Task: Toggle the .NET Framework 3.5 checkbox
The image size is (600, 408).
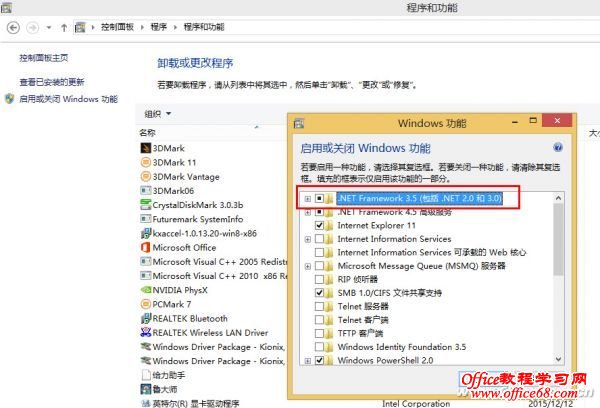Action: (319, 198)
